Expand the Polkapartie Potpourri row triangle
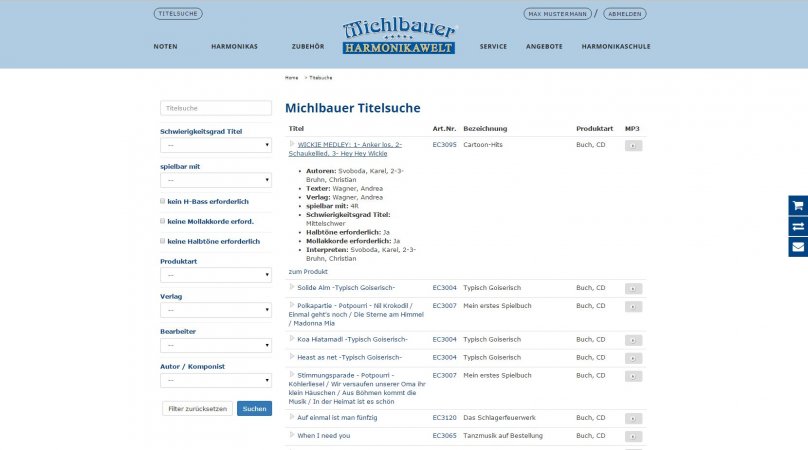Screen dimensions: 808x450 292,304
